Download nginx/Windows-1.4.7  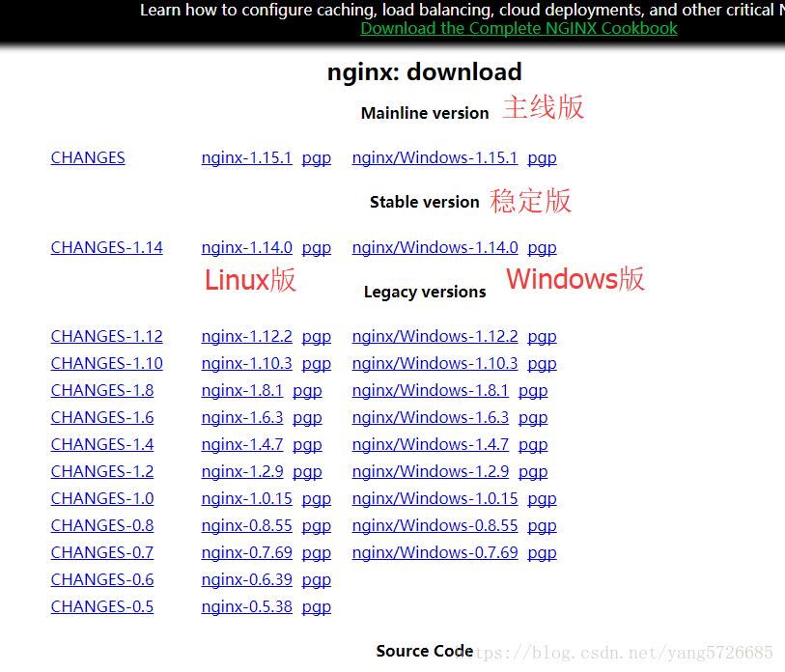click(431, 445)
